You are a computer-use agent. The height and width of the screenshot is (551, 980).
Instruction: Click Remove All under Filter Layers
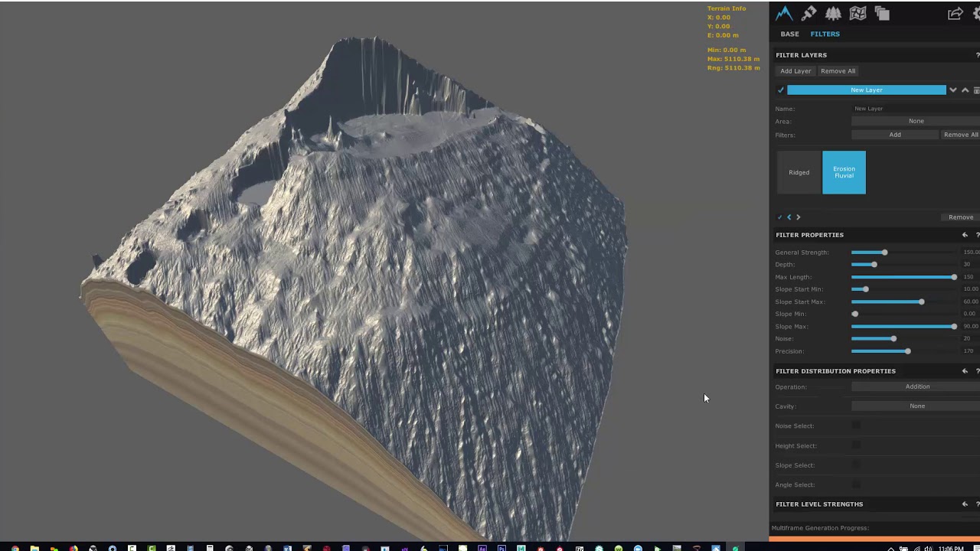[838, 71]
